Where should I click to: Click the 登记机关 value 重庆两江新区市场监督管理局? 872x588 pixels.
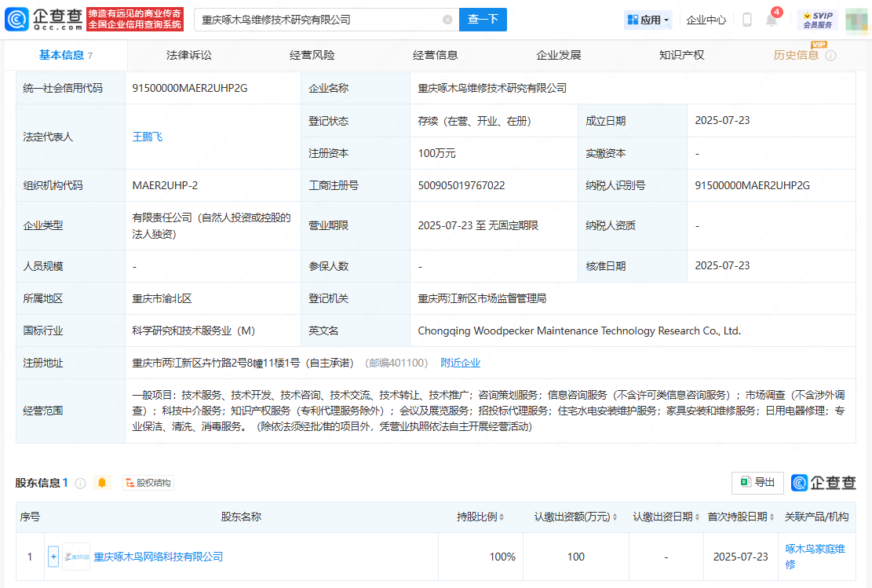pyautogui.click(x=482, y=299)
